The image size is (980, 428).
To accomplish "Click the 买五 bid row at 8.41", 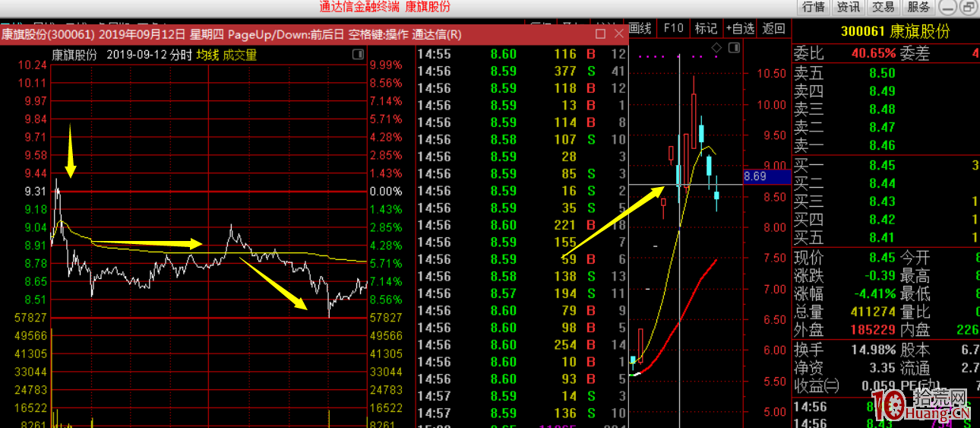I will (x=886, y=238).
